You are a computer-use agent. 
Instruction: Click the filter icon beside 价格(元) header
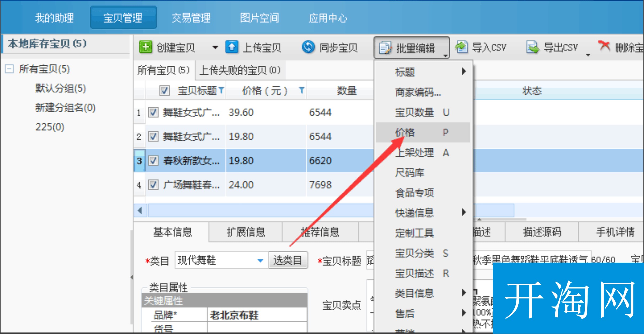pyautogui.click(x=301, y=90)
